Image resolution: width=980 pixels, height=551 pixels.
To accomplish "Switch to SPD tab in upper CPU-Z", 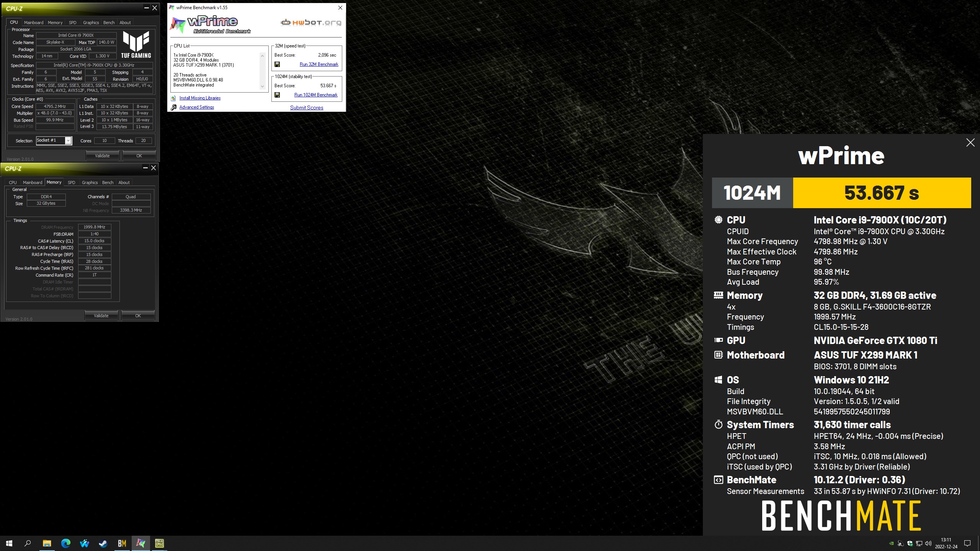I will click(73, 23).
